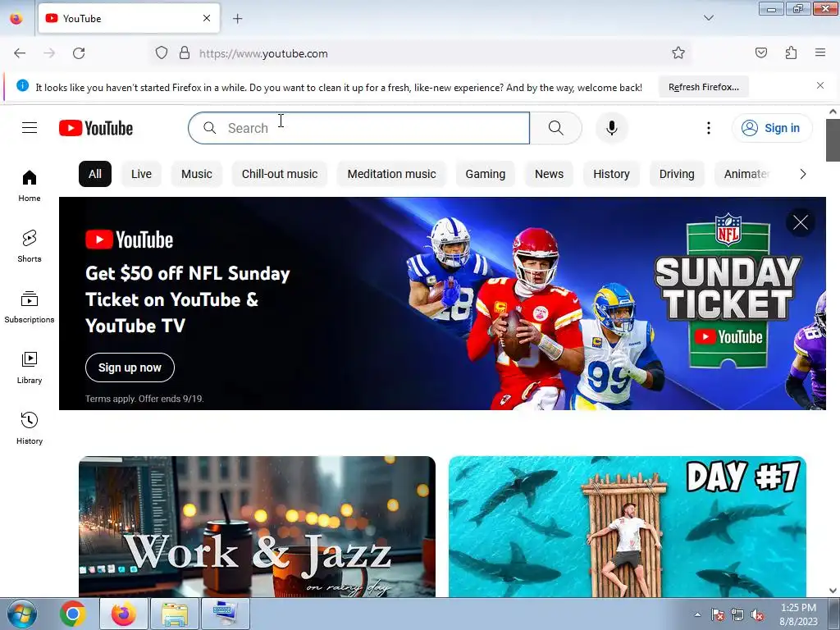Close the YouTube browser tab
Image resolution: width=840 pixels, height=630 pixels.
point(207,18)
